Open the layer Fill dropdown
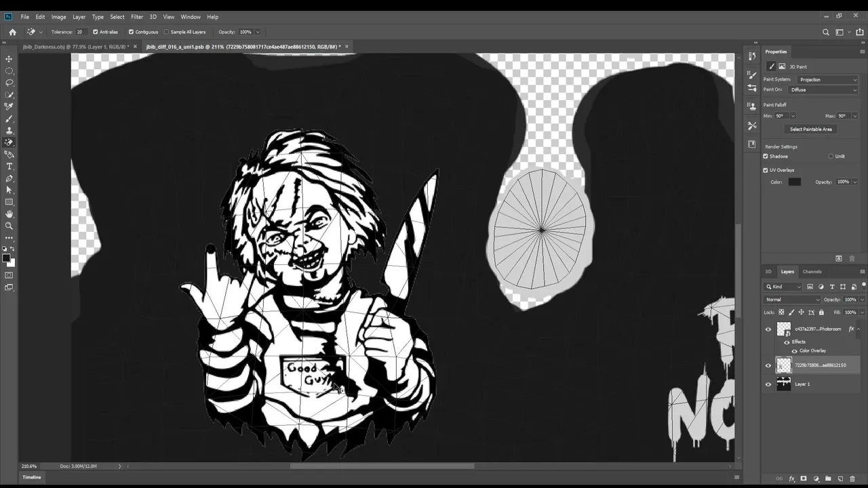Image resolution: width=868 pixels, height=488 pixels. 862,312
